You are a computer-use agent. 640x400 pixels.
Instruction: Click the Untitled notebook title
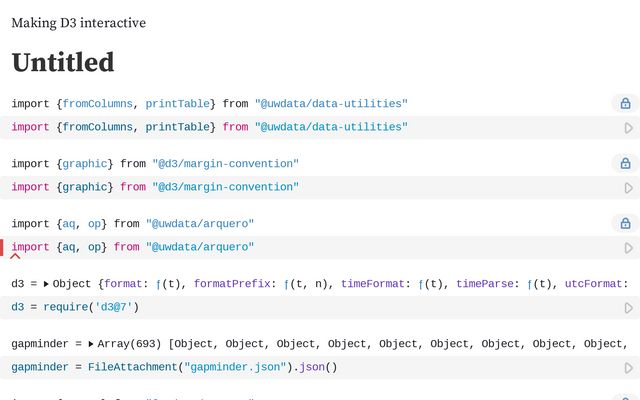(63, 62)
